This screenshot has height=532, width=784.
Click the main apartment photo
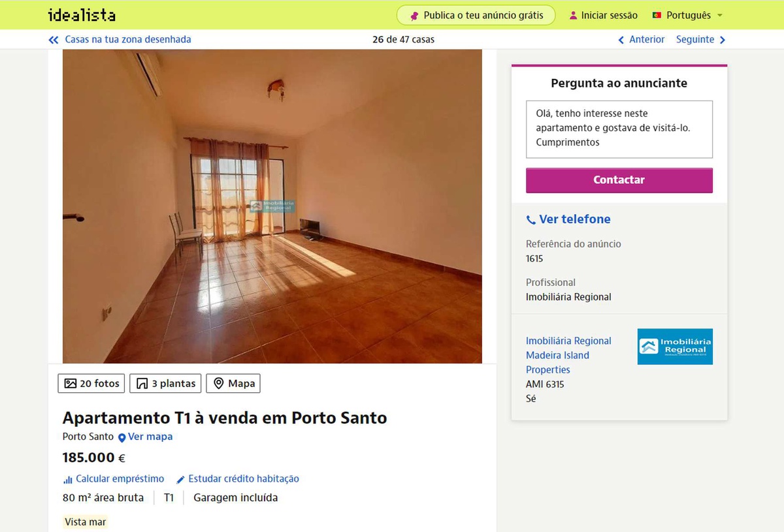click(x=272, y=206)
